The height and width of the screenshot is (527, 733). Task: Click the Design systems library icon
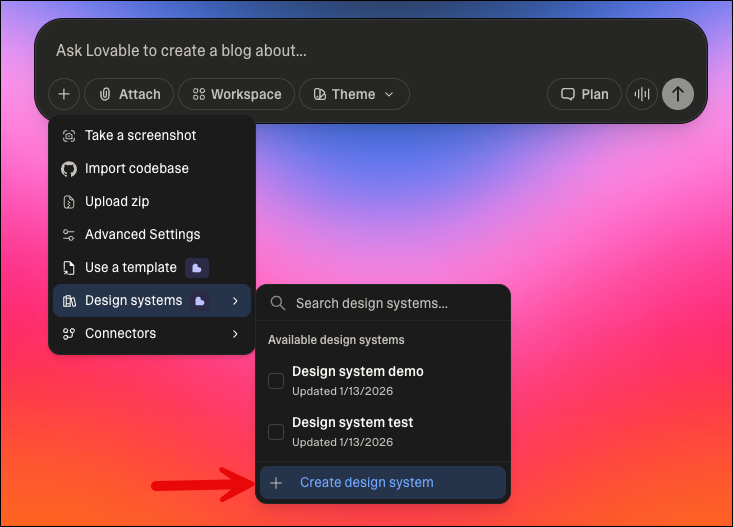69,301
